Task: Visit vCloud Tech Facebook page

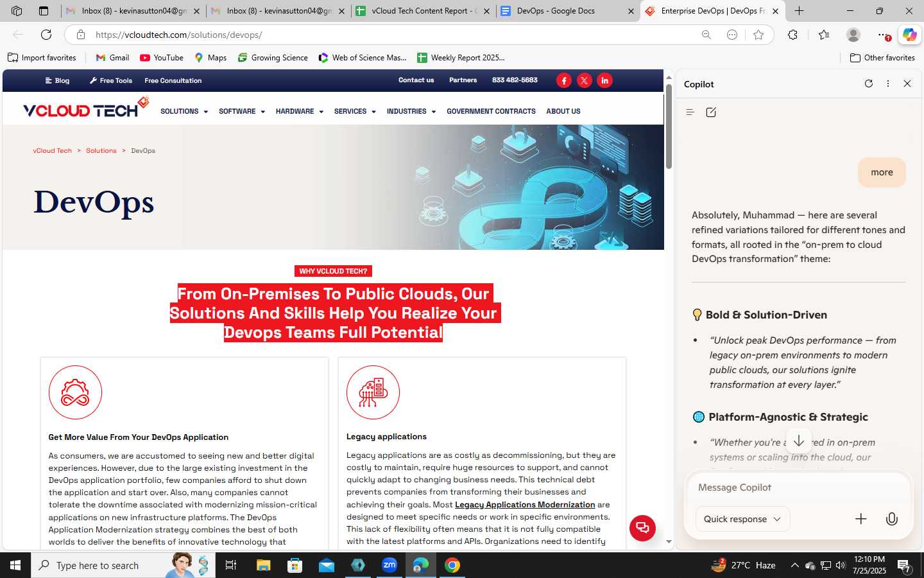Action: [x=564, y=80]
